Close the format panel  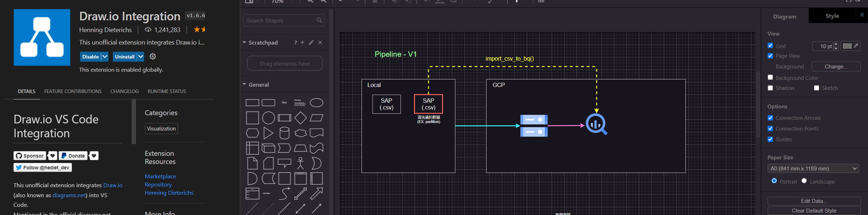click(x=862, y=15)
